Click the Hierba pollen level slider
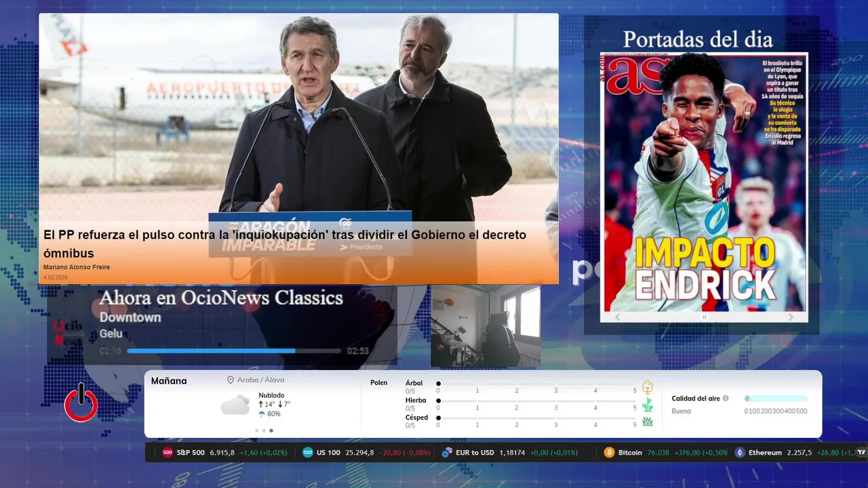 pyautogui.click(x=536, y=401)
